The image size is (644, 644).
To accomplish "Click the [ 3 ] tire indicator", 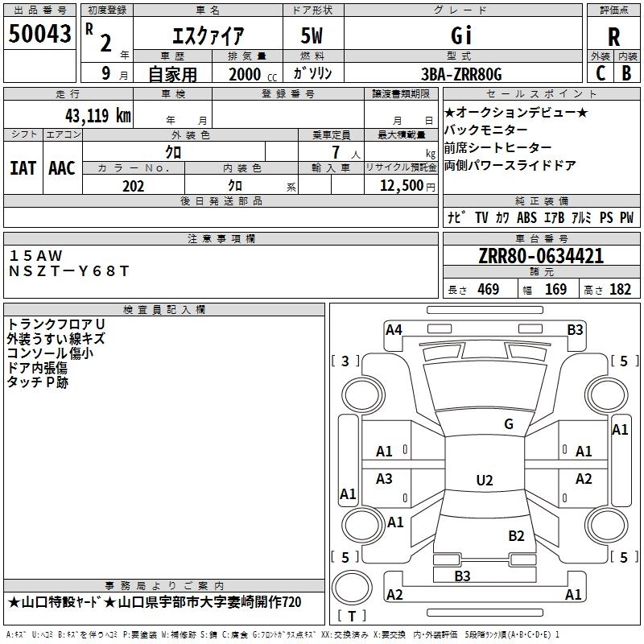I will tap(345, 361).
